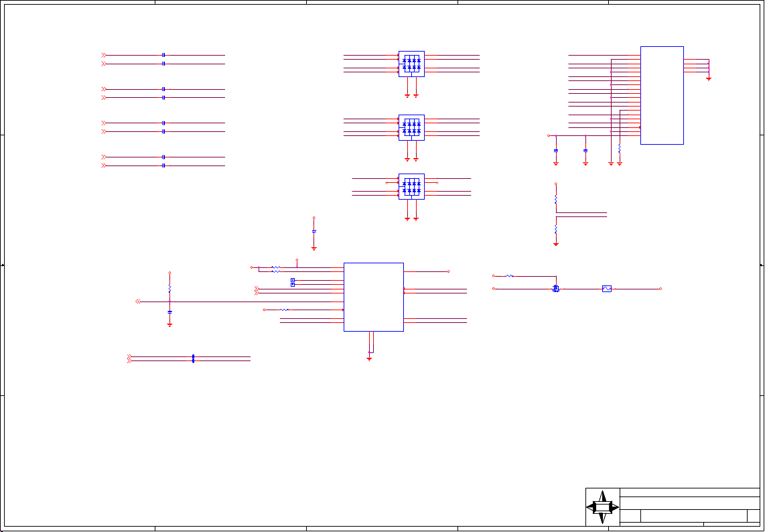The image size is (769, 532).
Task: Click the left no-connect cross on bottom diode array
Action: (387, 182)
